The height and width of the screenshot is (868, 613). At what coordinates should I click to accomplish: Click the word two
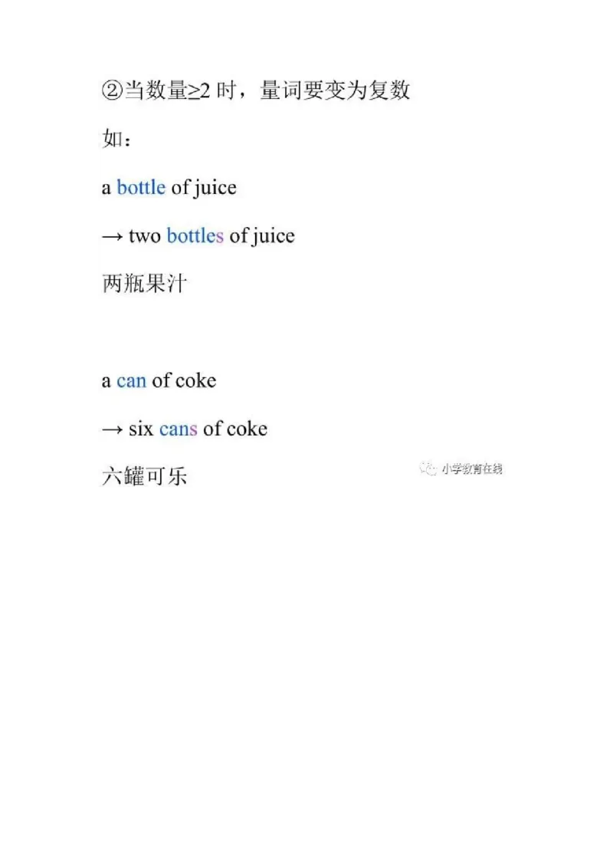pyautogui.click(x=144, y=236)
